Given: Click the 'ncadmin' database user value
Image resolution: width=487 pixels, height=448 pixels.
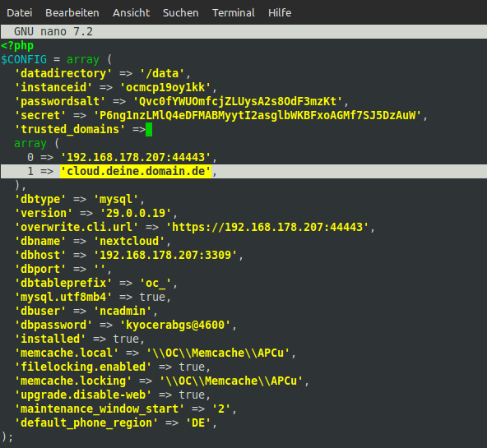Looking at the screenshot, I should 123,311.
